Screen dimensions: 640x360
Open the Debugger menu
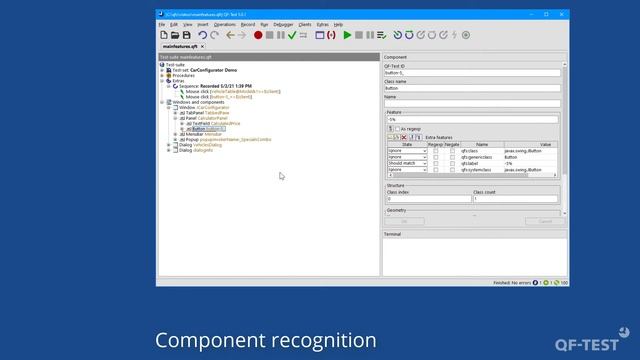[283, 24]
